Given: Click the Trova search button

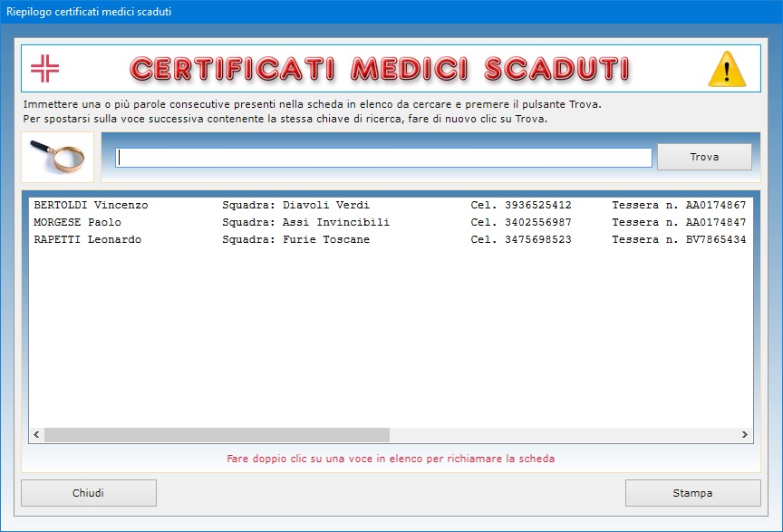Looking at the screenshot, I should (704, 157).
